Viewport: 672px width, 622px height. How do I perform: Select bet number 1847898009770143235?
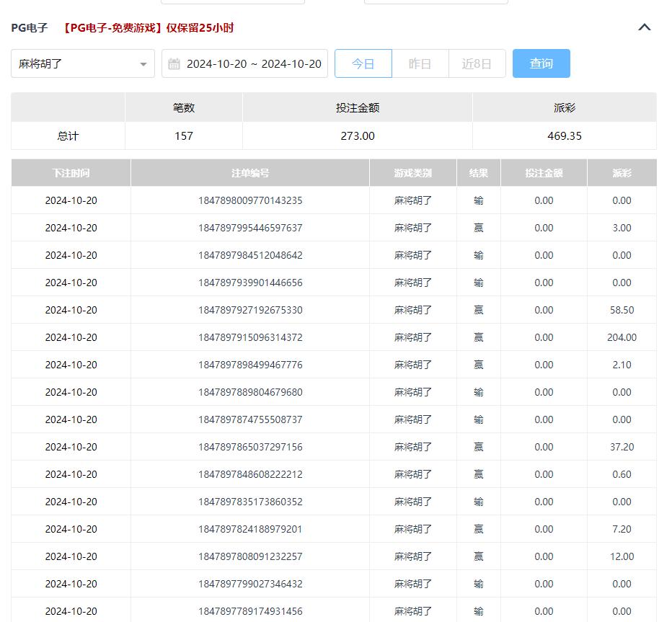(250, 200)
